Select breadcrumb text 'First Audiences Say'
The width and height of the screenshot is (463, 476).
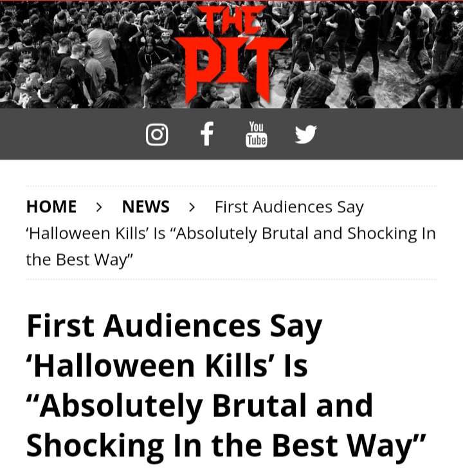289,207
